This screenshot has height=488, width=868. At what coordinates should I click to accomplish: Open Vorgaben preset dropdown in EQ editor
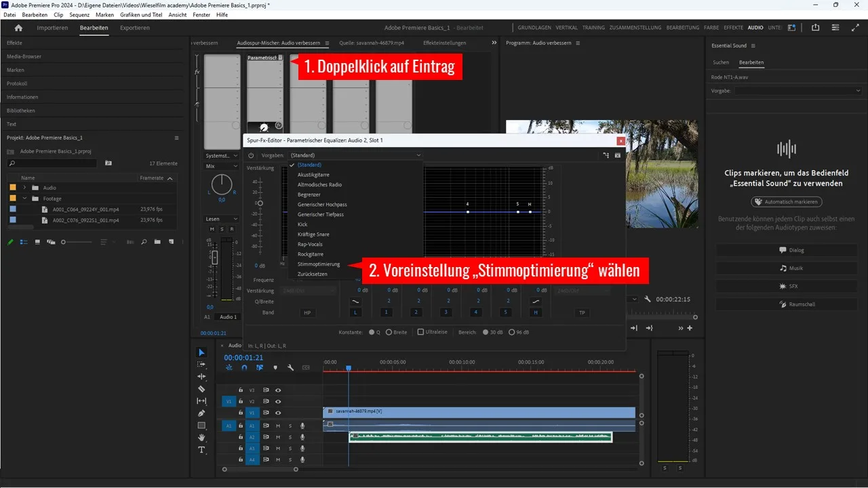(355, 155)
